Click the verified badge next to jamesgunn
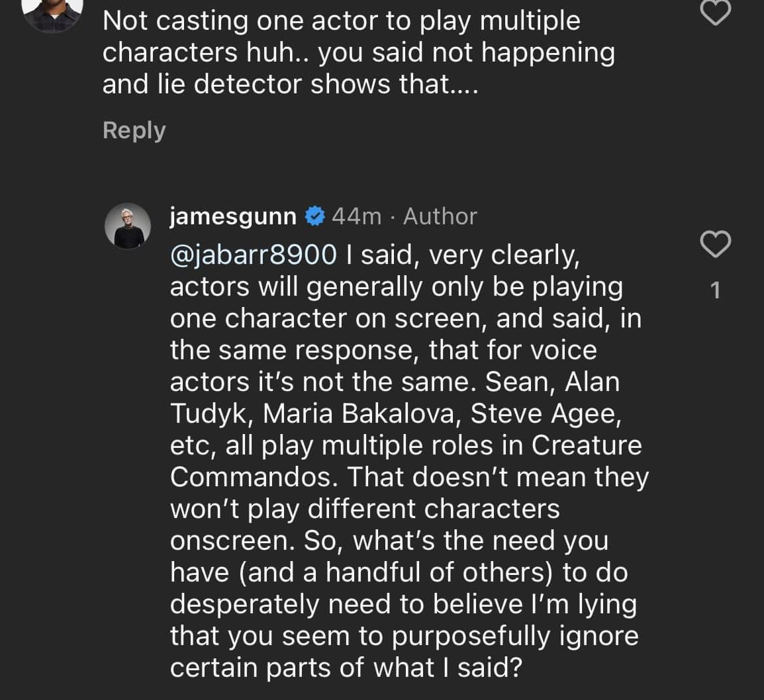The width and height of the screenshot is (764, 700). [314, 216]
